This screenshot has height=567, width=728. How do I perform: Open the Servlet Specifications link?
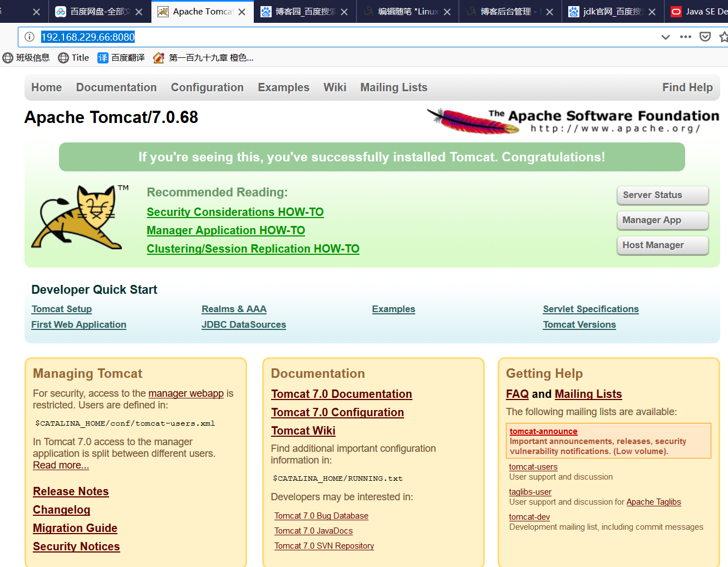(591, 309)
